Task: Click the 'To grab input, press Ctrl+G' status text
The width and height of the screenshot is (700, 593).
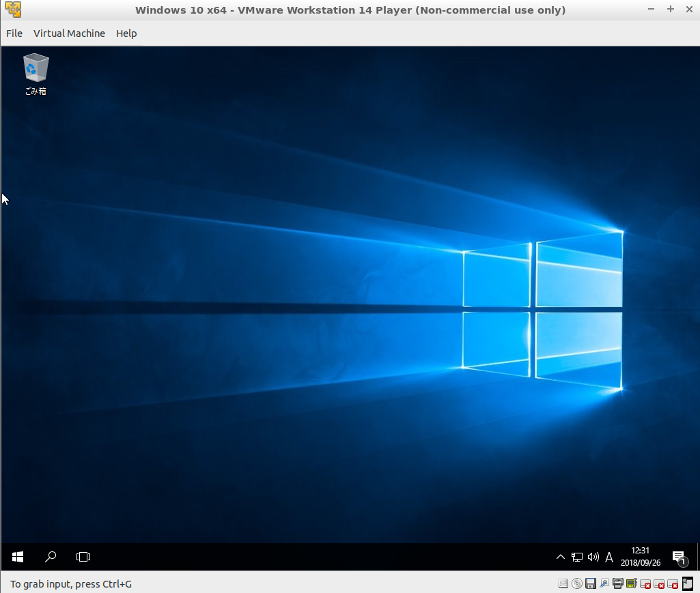Action: click(x=71, y=584)
